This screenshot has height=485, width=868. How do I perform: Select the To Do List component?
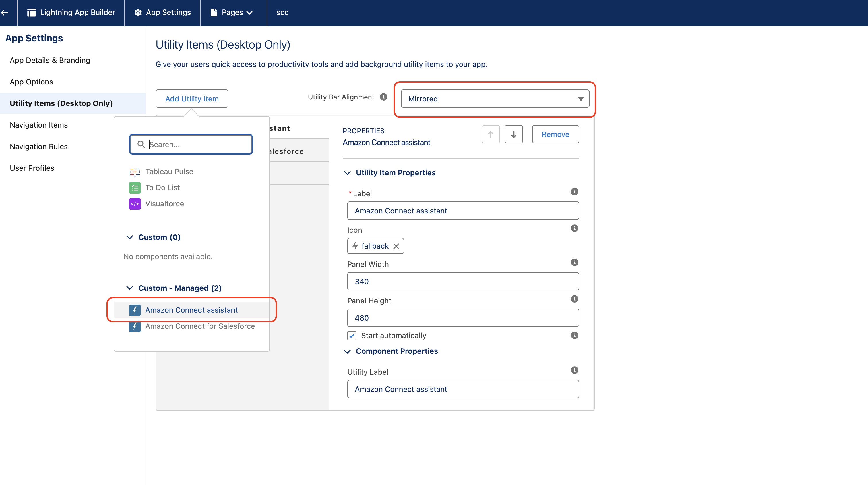(162, 188)
